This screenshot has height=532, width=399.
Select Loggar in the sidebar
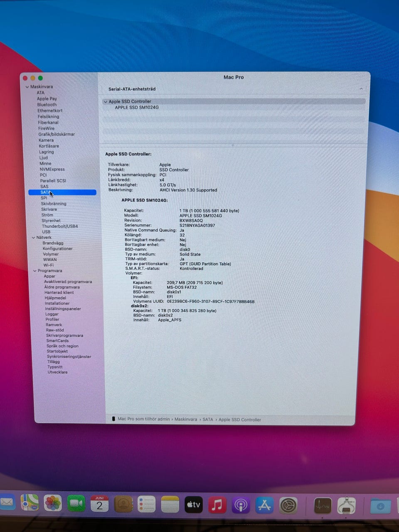click(x=52, y=314)
